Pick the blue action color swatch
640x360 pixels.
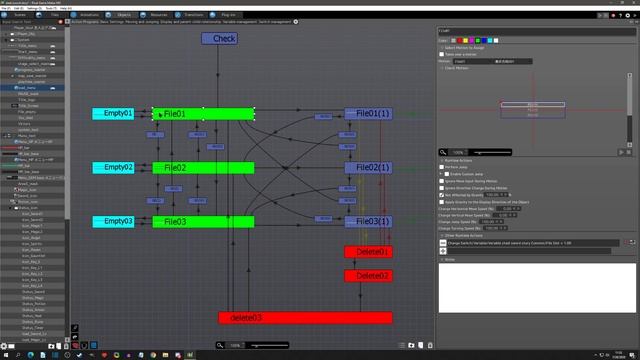(x=484, y=40)
